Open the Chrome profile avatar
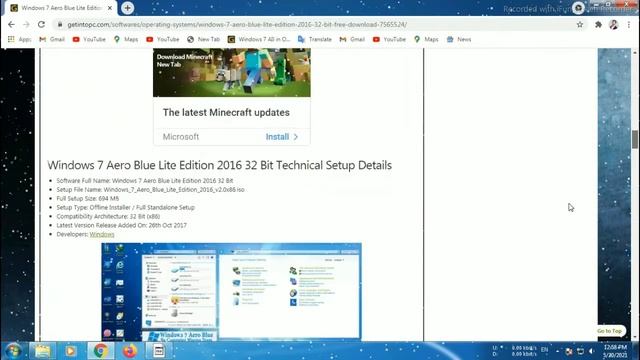 pos(613,24)
